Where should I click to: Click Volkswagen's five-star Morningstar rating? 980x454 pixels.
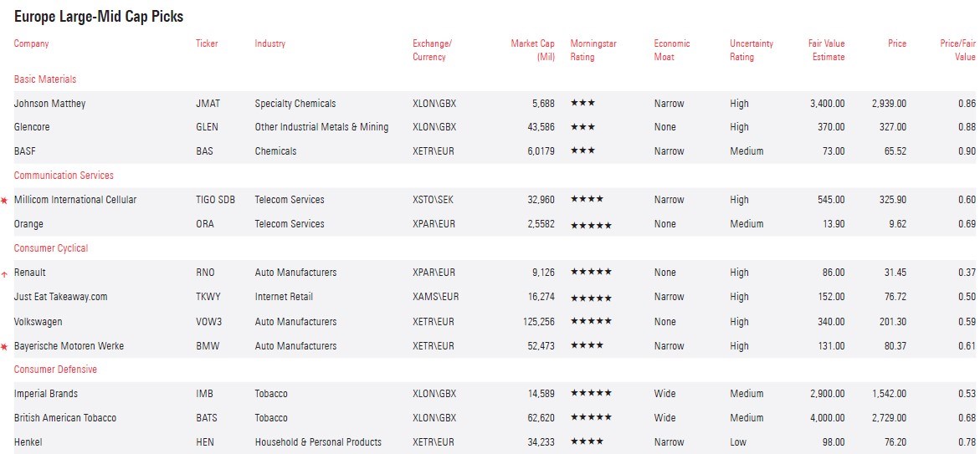[x=591, y=322]
